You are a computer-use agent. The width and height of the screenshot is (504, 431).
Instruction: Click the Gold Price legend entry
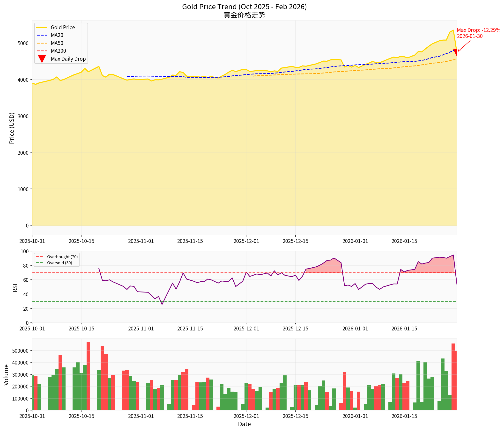point(62,28)
